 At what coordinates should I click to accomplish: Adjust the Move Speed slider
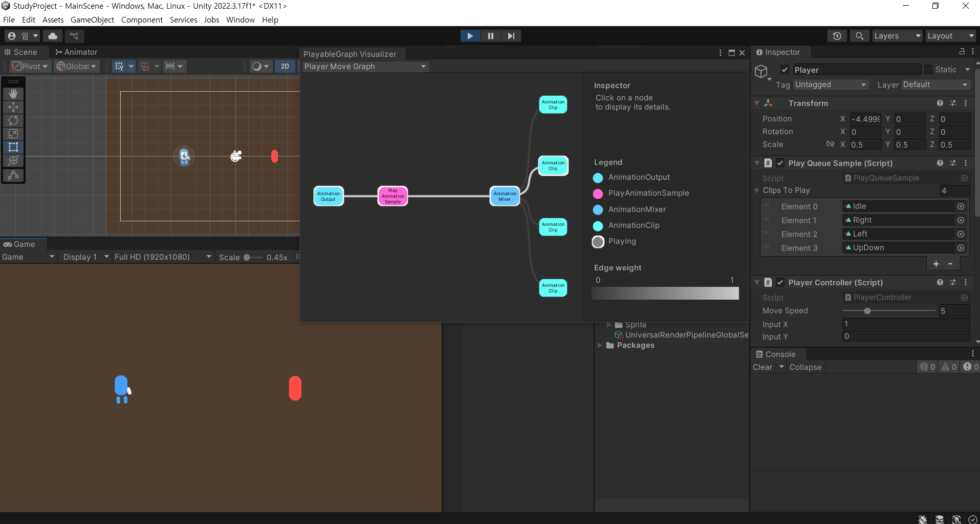889,311
